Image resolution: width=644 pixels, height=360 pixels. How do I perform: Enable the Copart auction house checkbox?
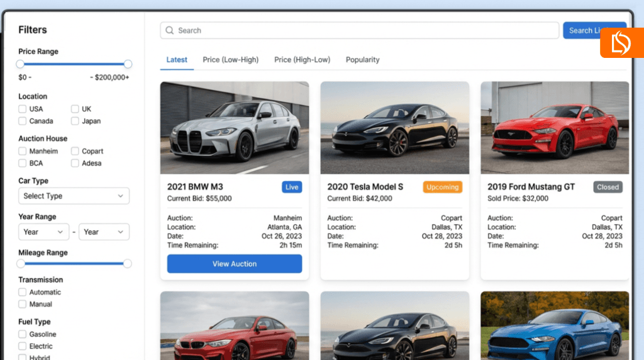(75, 151)
